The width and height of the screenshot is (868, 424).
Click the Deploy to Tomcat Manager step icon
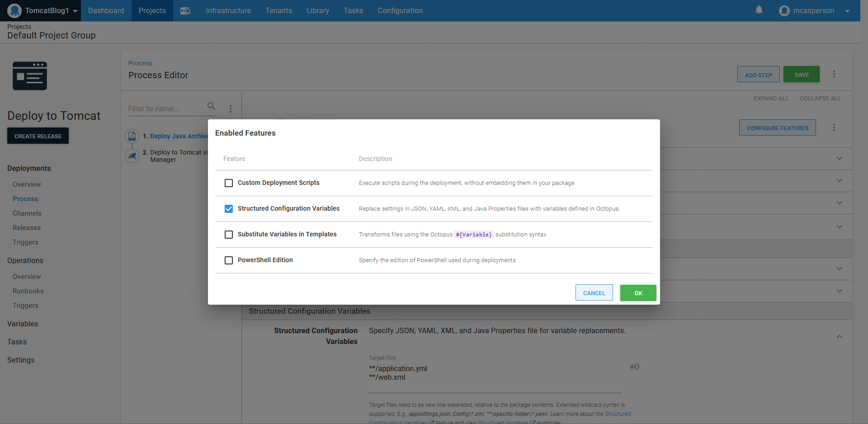point(132,156)
